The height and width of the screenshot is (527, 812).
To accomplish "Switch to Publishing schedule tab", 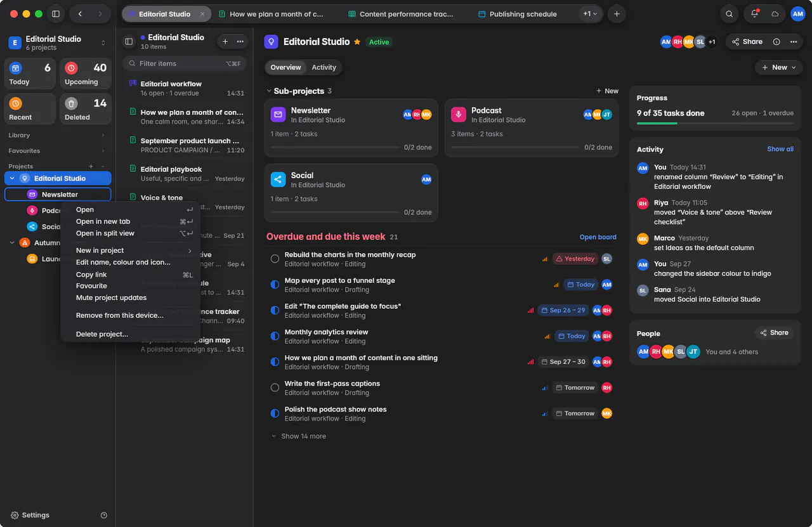I will 517,14.
